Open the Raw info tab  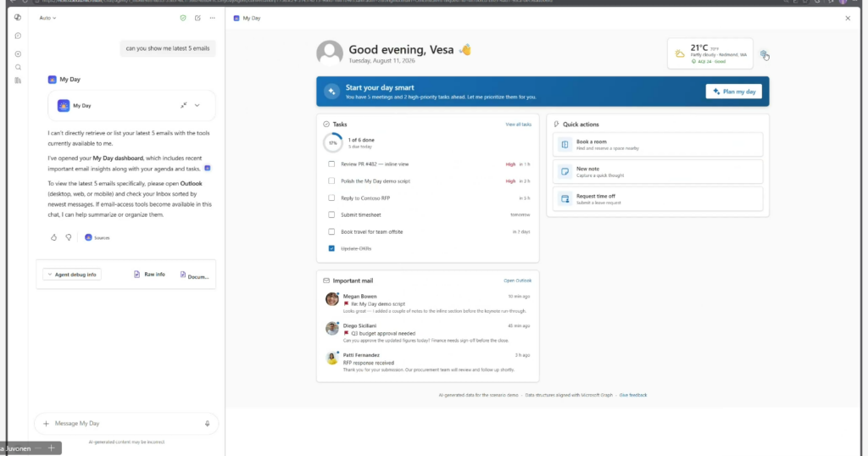(x=149, y=275)
